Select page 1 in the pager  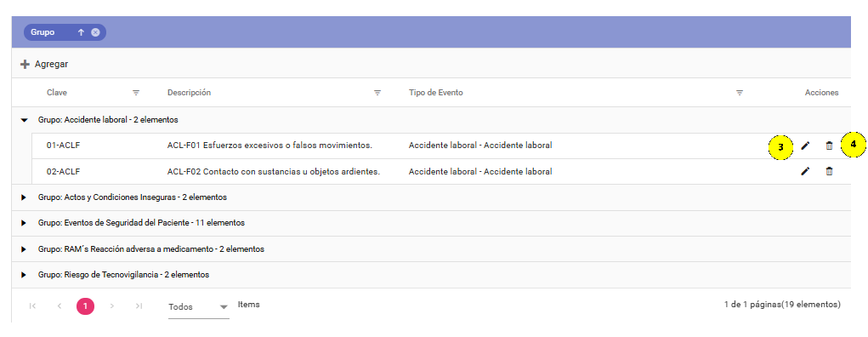coord(85,306)
